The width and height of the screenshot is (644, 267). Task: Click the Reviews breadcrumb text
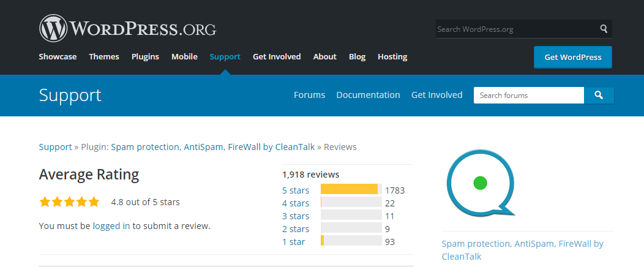(340, 146)
